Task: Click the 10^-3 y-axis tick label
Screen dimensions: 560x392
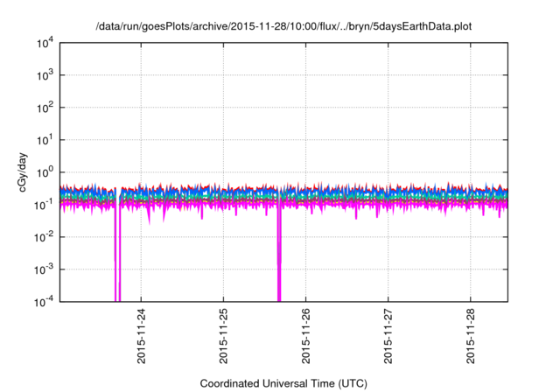Action: point(44,269)
